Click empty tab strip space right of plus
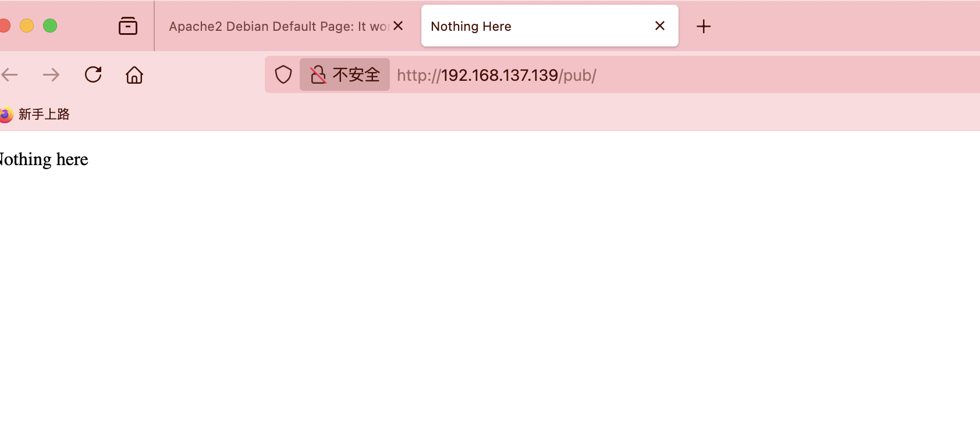The height and width of the screenshot is (443, 980). tap(844, 26)
